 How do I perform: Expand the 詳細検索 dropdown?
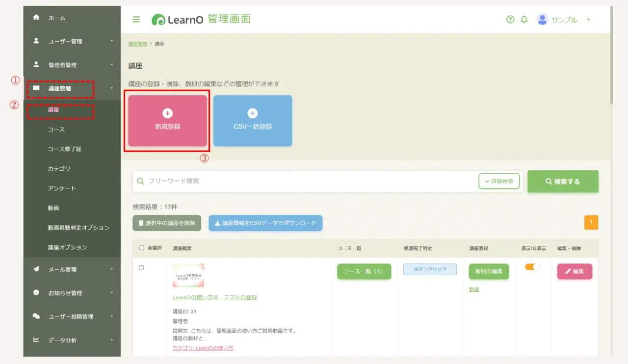(x=498, y=181)
